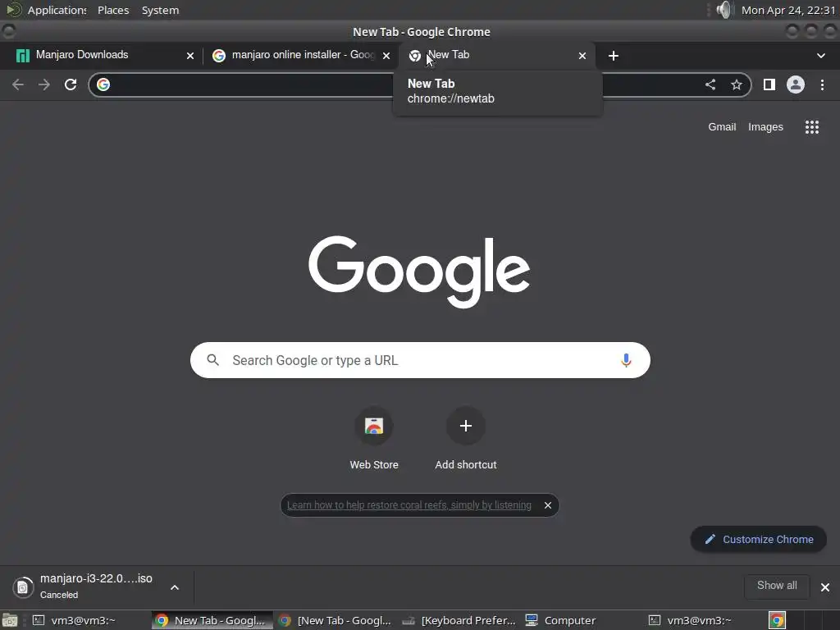This screenshot has height=630, width=840.
Task: Add a new shortcut tile
Action: (x=466, y=440)
